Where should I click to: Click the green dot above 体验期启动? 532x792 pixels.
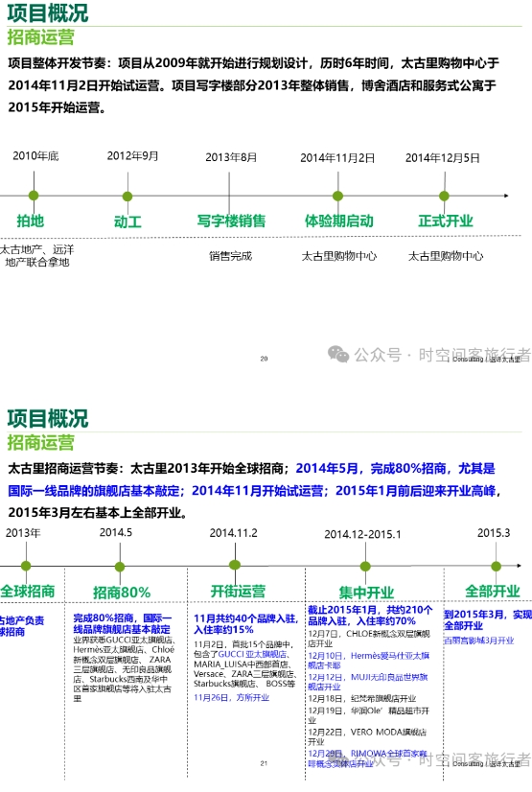coord(337,196)
